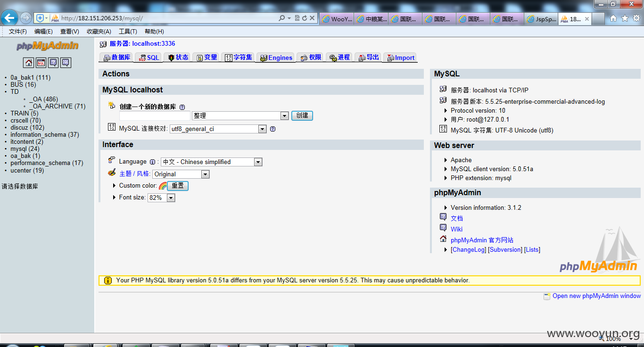This screenshot has height=347, width=644.
Task: Open the Wiki link
Action: (x=456, y=229)
